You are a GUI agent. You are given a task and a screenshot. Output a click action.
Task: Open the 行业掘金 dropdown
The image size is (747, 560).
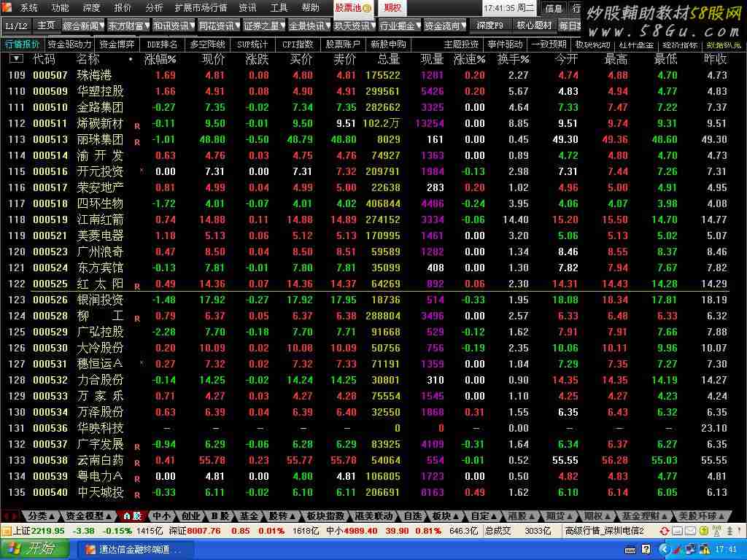400,26
